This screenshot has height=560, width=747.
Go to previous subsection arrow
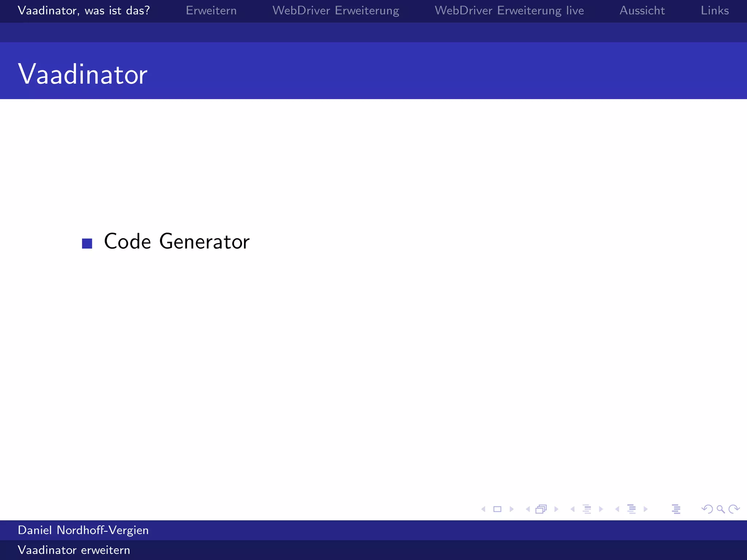coord(573,509)
